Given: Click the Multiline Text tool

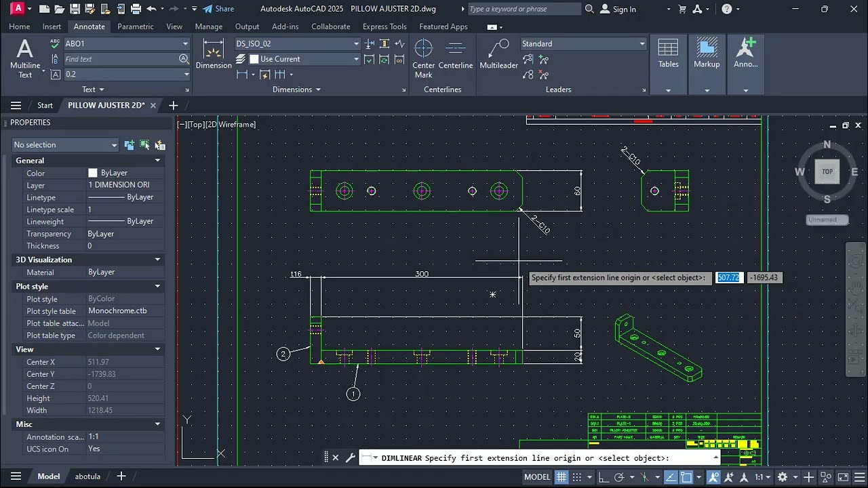Looking at the screenshot, I should pyautogui.click(x=25, y=58).
